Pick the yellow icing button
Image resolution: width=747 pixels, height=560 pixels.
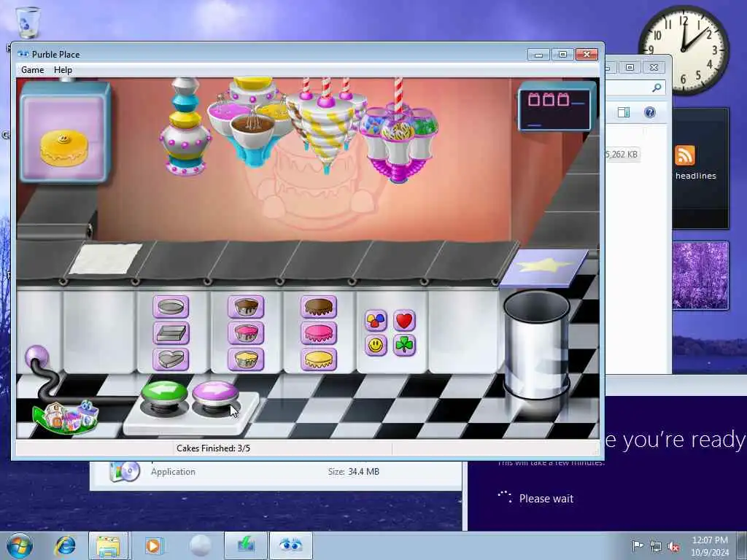coord(319,359)
